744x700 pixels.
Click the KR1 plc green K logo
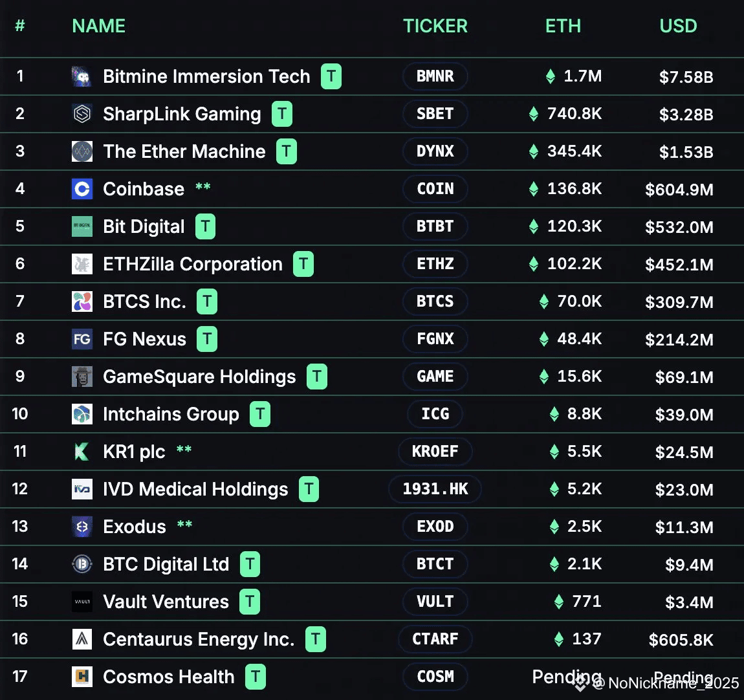click(x=82, y=452)
